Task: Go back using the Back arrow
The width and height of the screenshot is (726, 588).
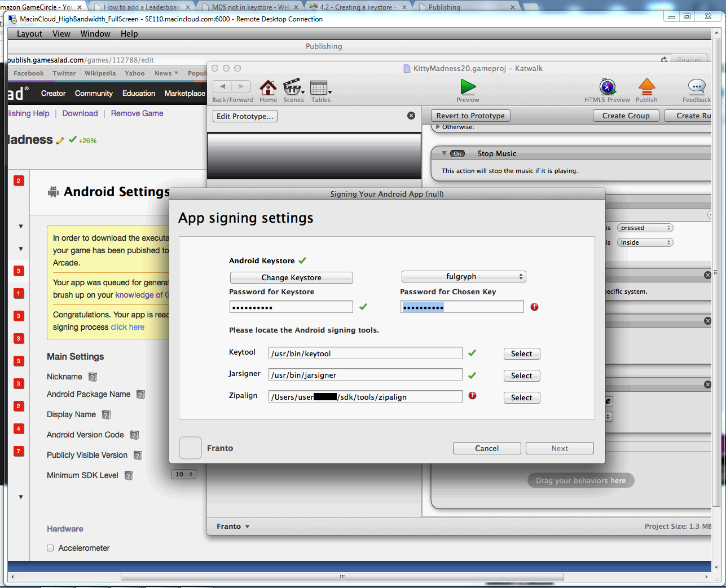Action: pos(222,86)
